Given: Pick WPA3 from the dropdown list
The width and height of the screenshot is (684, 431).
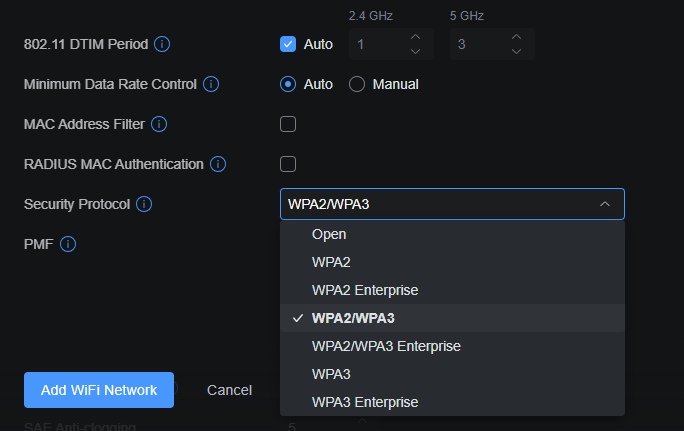Looking at the screenshot, I should point(331,374).
